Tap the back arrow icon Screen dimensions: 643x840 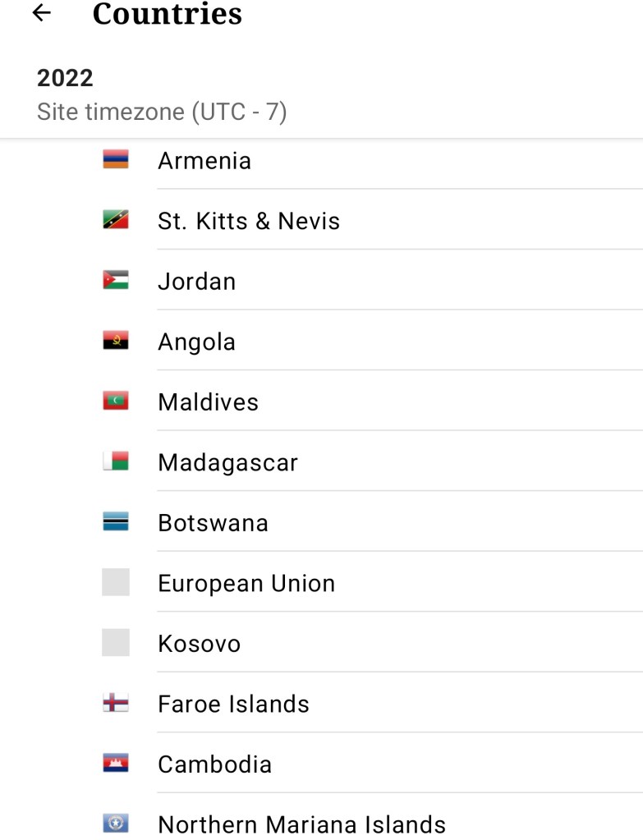41,13
